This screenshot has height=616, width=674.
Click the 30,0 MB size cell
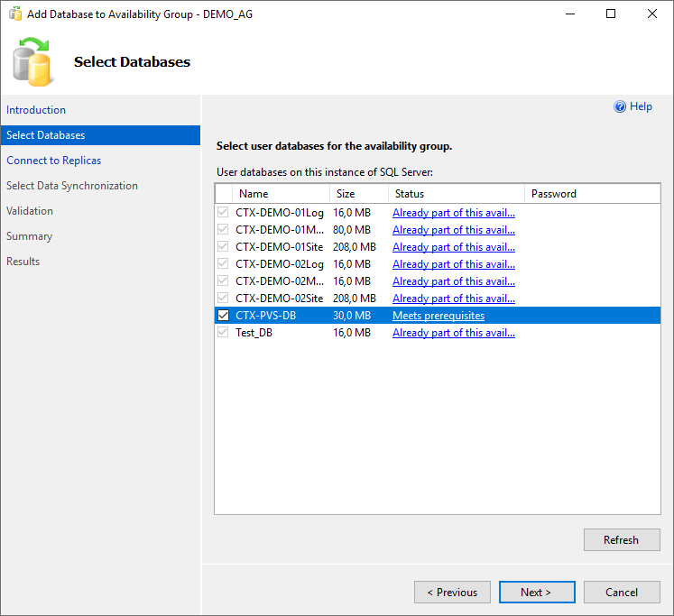pos(352,316)
